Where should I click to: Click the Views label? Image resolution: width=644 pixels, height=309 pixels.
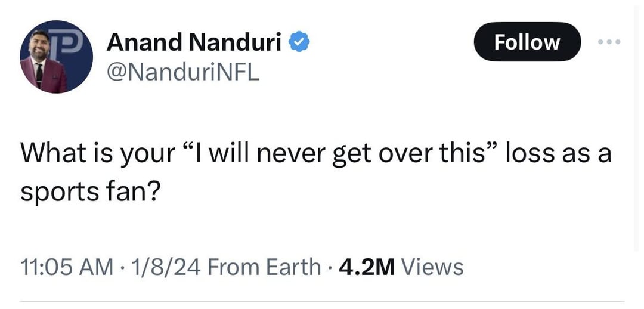point(433,266)
